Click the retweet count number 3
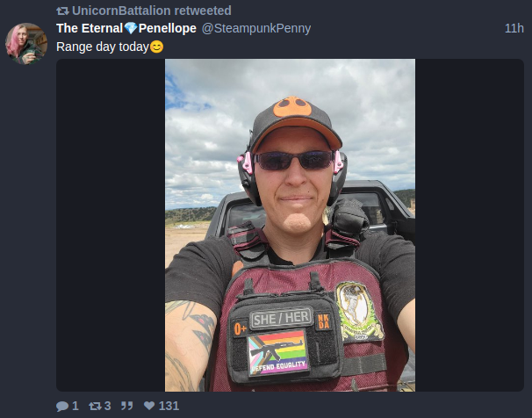 point(108,406)
